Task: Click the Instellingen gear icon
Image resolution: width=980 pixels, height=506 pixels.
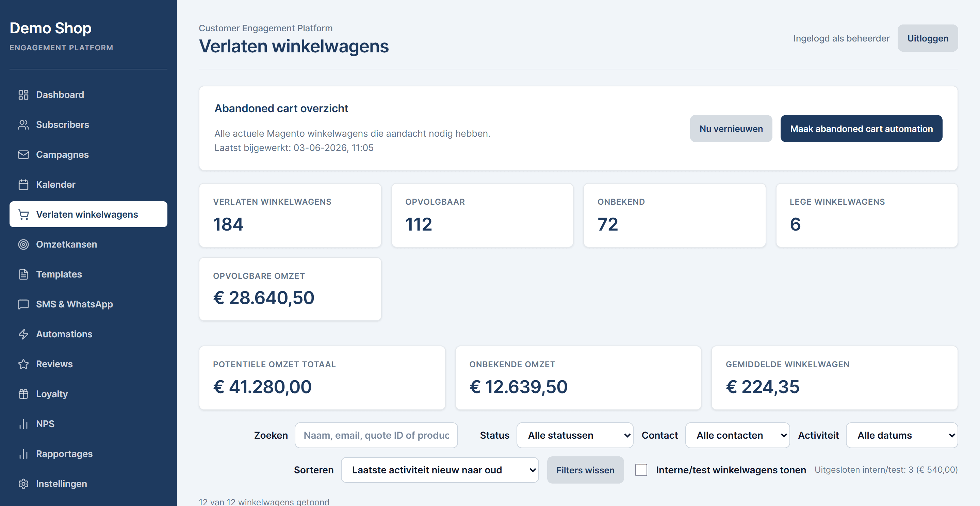Action: click(23, 484)
